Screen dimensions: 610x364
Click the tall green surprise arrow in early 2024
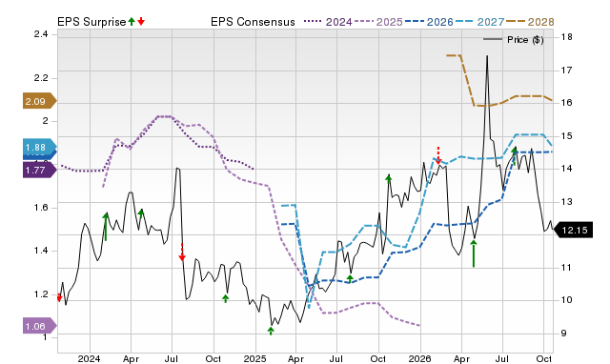(106, 227)
